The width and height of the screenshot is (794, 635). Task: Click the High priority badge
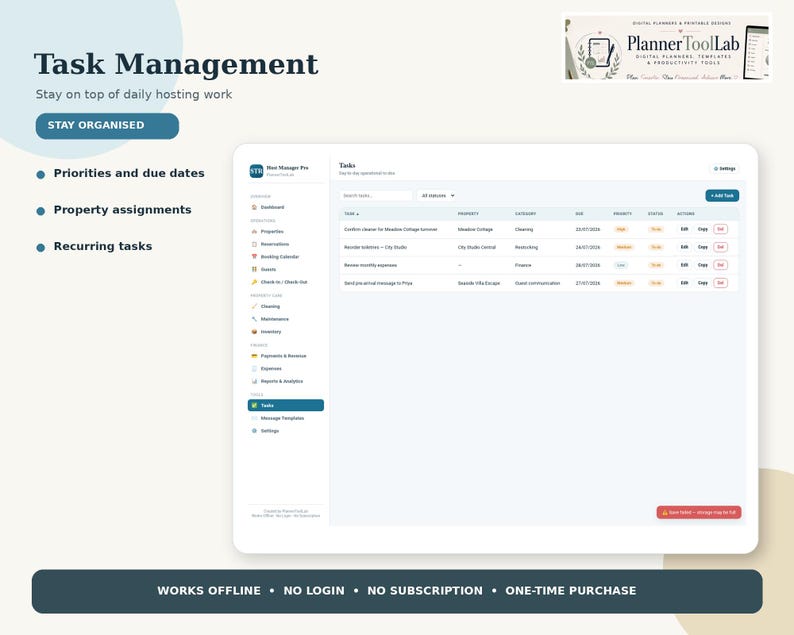[621, 229]
